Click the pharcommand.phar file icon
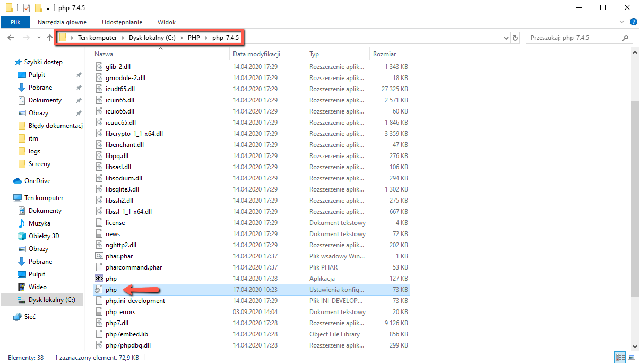This screenshot has width=640, height=364. [99, 267]
